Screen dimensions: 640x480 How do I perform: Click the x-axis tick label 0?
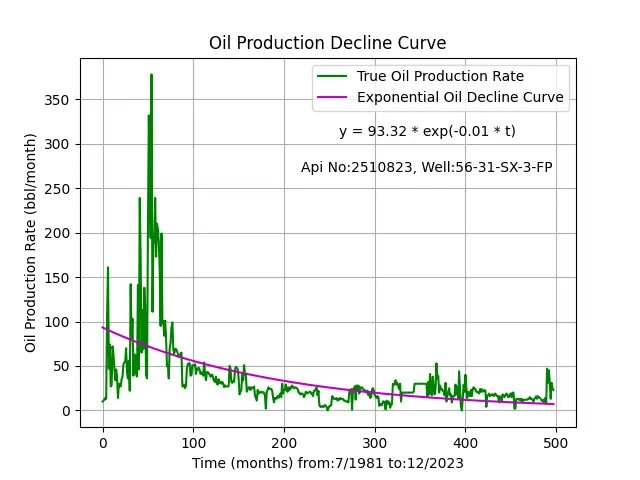(103, 443)
